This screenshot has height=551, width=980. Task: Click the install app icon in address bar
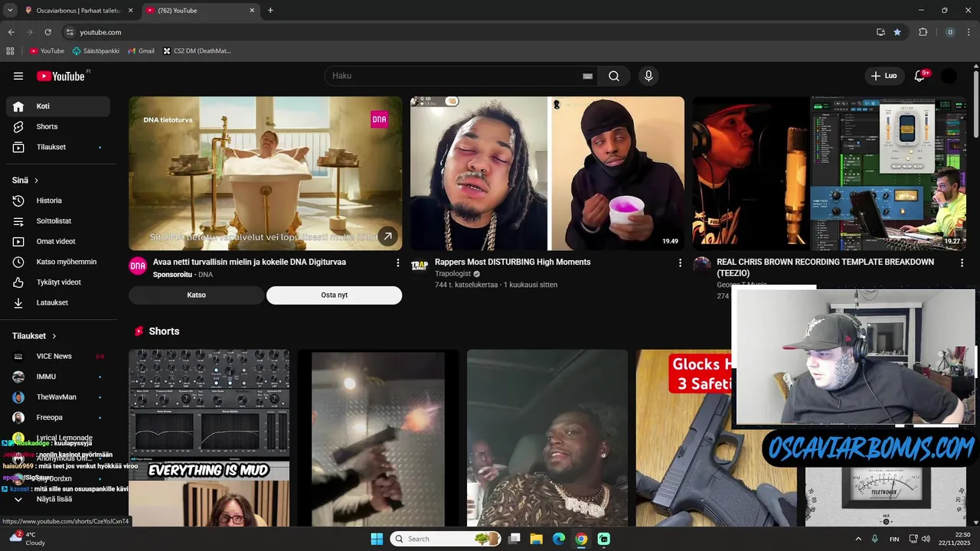tap(880, 32)
